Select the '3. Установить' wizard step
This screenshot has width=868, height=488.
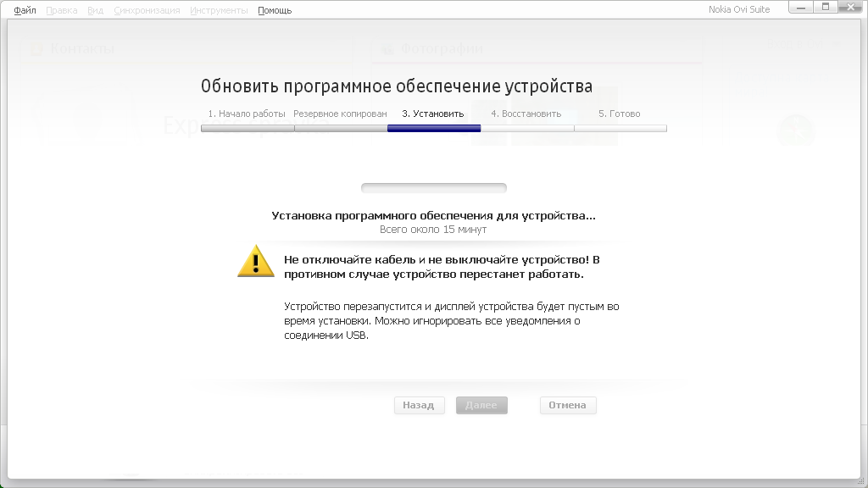click(x=433, y=114)
